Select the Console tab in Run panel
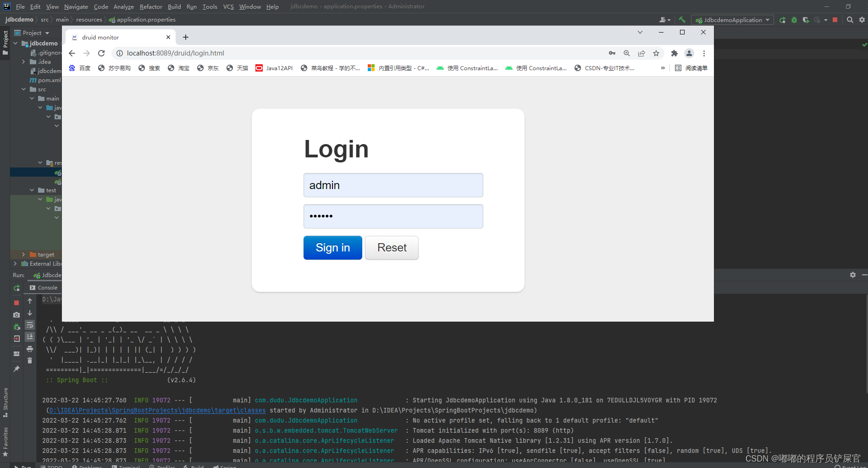The image size is (868, 468). click(x=44, y=288)
